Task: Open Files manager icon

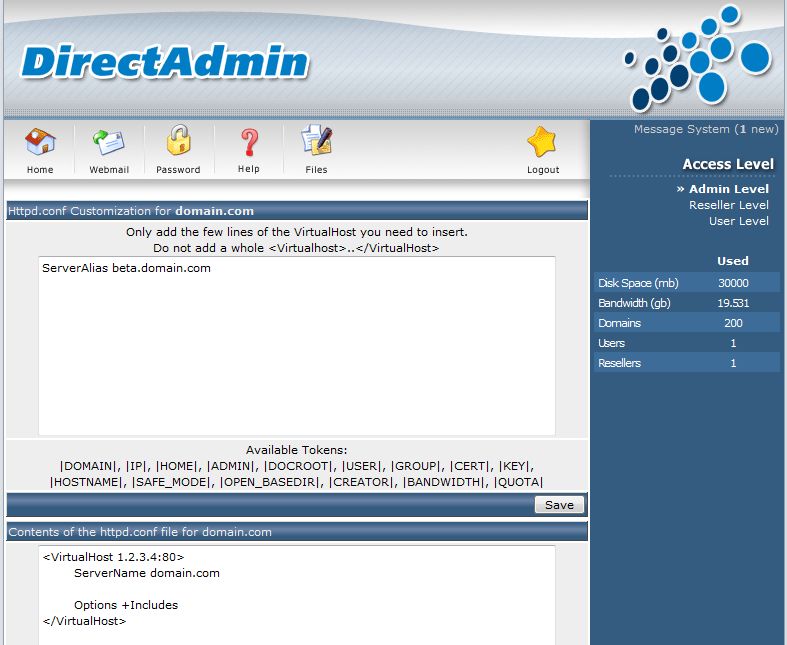Action: pyautogui.click(x=317, y=140)
